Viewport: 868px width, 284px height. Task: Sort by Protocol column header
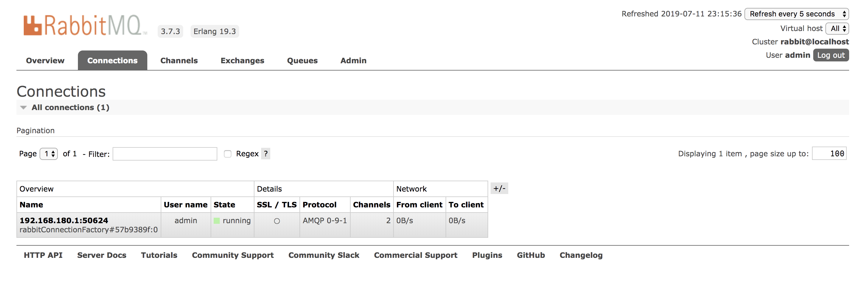[320, 205]
